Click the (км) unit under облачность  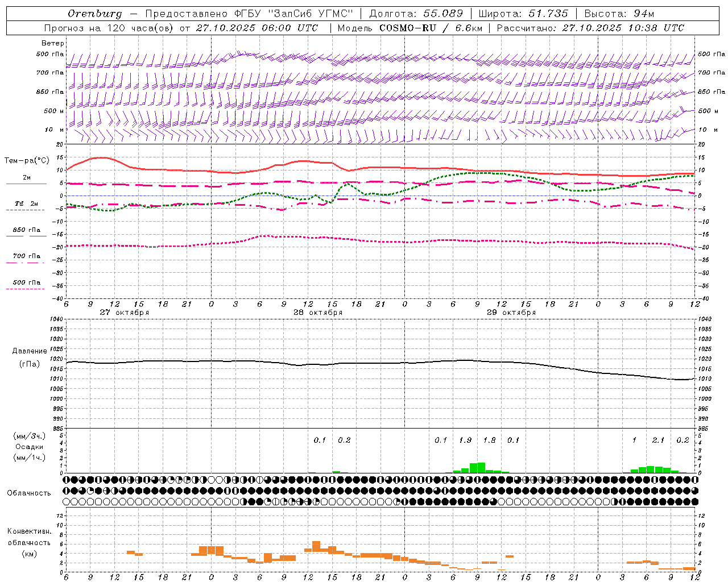30,554
